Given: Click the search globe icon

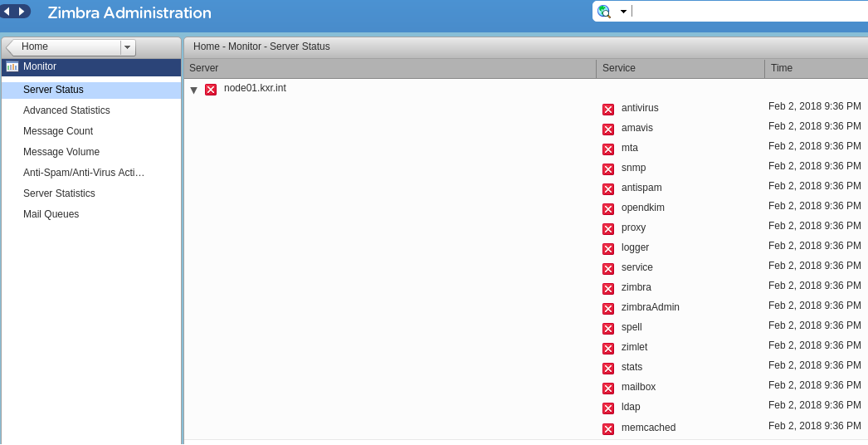Looking at the screenshot, I should tap(604, 11).
